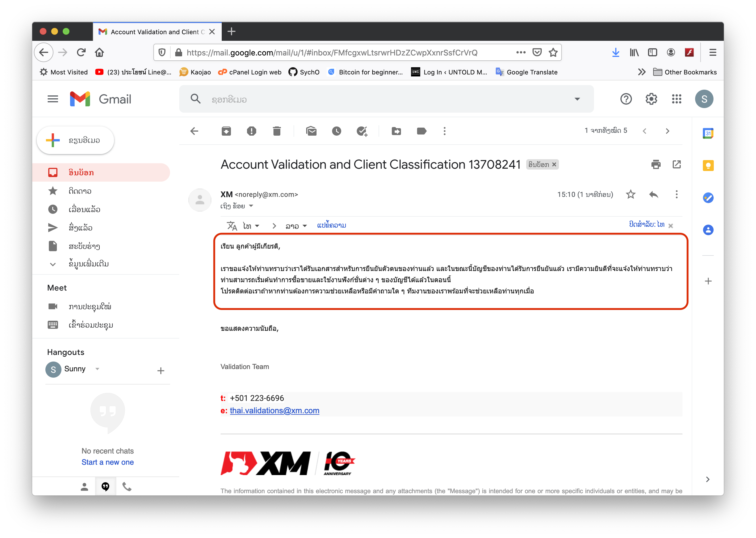756x538 pixels.
Task: Open the inbox folder ອິນບັອກ
Action: pyautogui.click(x=101, y=173)
